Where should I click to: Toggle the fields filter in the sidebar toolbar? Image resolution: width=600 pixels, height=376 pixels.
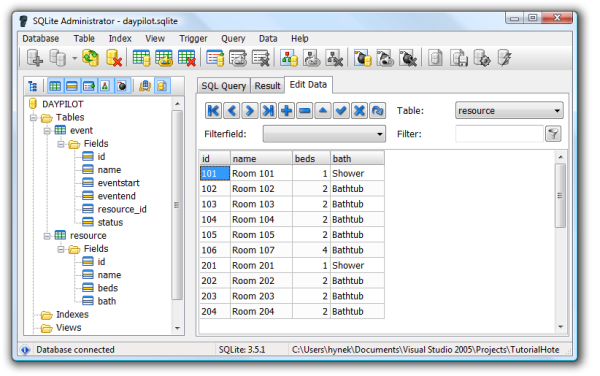(x=72, y=86)
